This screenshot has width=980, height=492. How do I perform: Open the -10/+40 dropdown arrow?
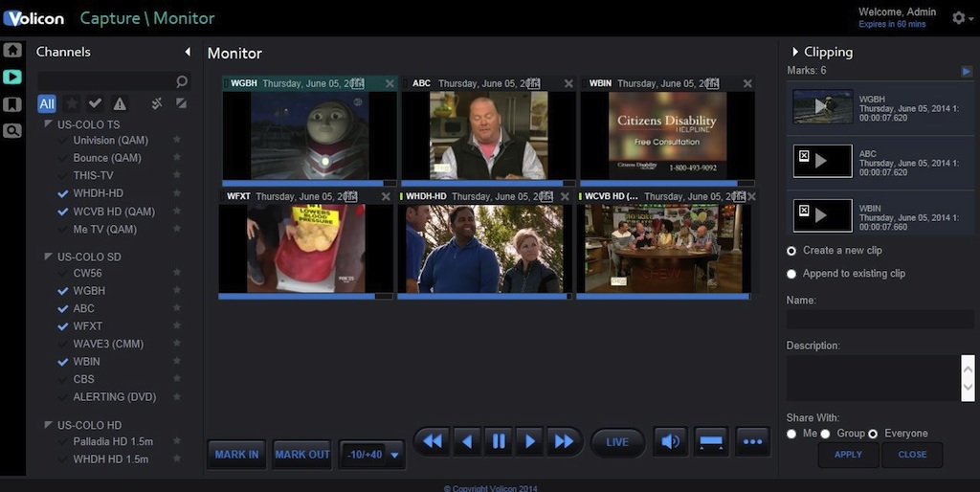pyautogui.click(x=394, y=455)
